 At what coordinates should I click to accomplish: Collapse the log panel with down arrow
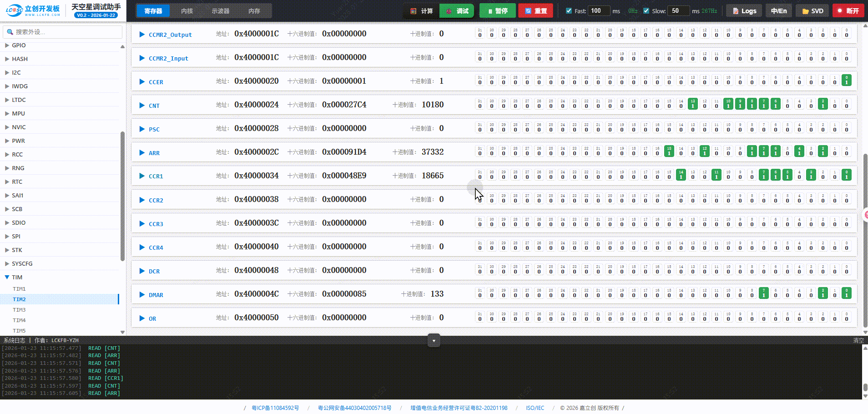[x=434, y=340]
